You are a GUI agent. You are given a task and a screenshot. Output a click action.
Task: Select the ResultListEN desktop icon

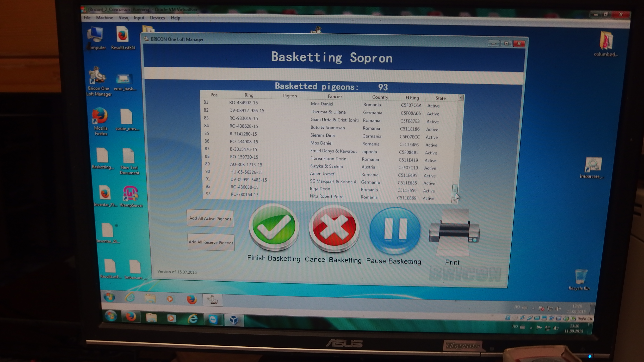click(x=123, y=38)
